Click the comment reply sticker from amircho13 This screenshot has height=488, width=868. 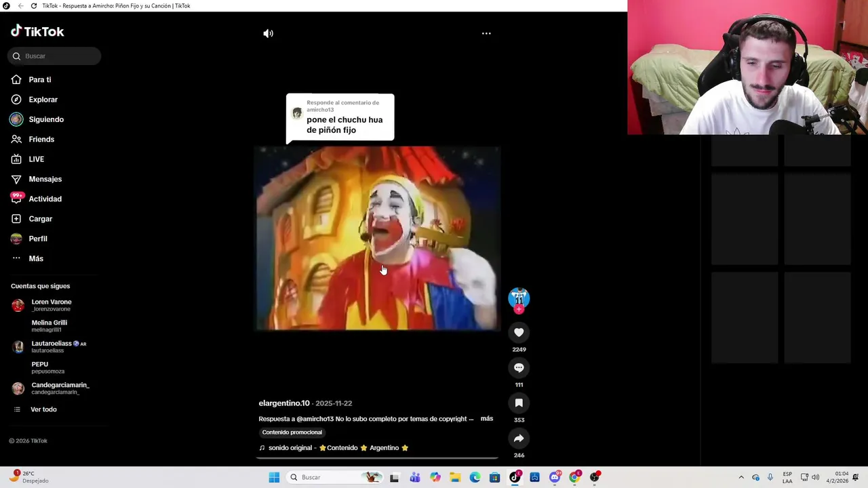(340, 118)
